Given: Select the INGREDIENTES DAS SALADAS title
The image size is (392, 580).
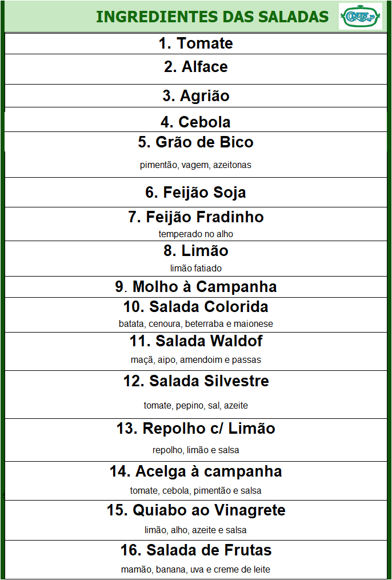Looking at the screenshot, I should click(x=212, y=17).
